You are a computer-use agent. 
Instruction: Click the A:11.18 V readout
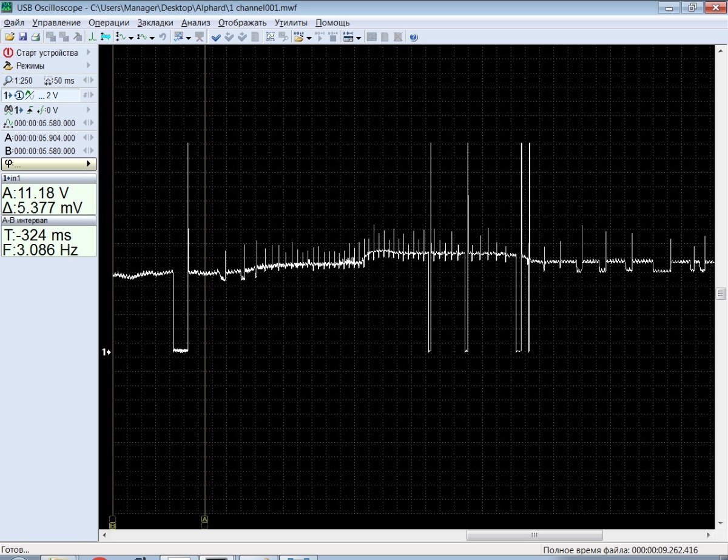(x=35, y=193)
